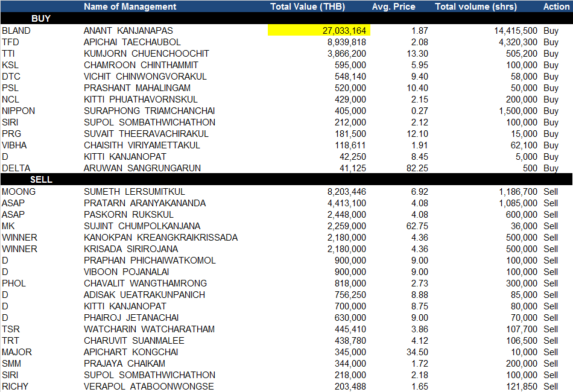The width and height of the screenshot is (573, 392).
Task: Select total value 756,250
Action: pyautogui.click(x=350, y=294)
